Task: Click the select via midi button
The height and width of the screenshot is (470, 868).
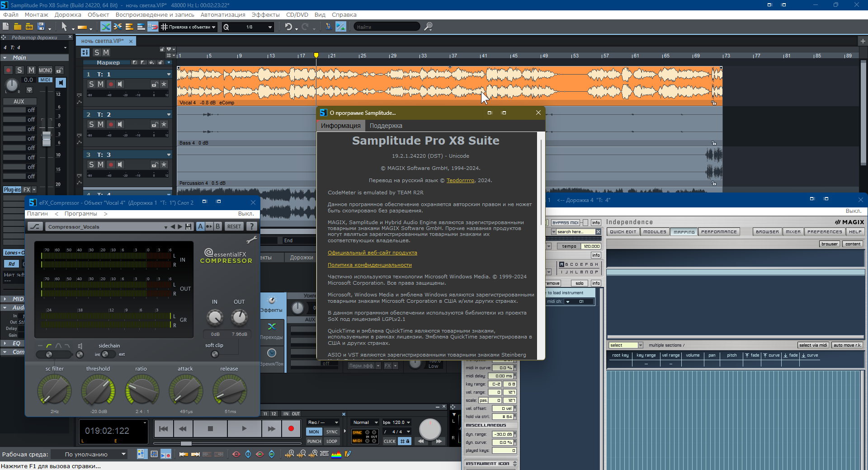Action: 813,345
